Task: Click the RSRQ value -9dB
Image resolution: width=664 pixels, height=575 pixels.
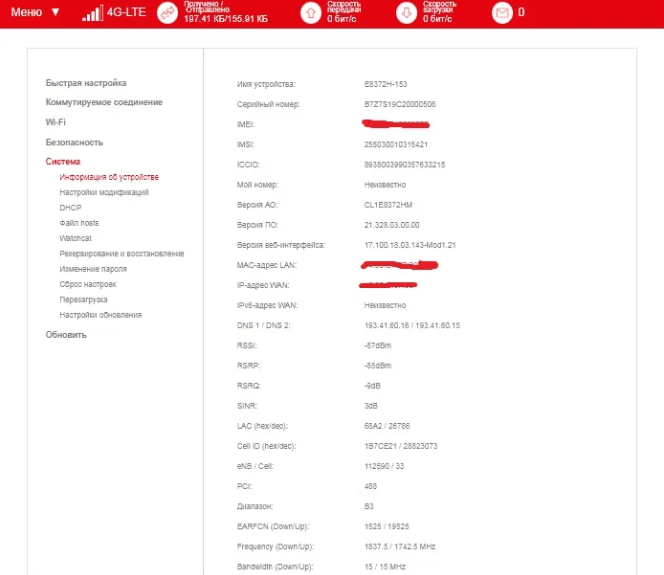Action: (x=372, y=386)
